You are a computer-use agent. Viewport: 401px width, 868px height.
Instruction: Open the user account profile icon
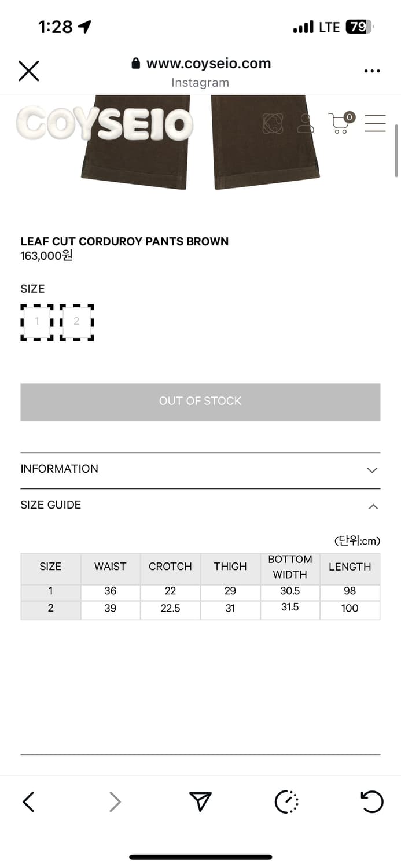tap(305, 123)
